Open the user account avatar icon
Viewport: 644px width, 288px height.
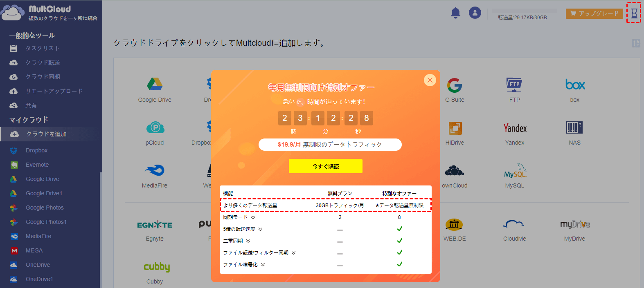(x=475, y=13)
